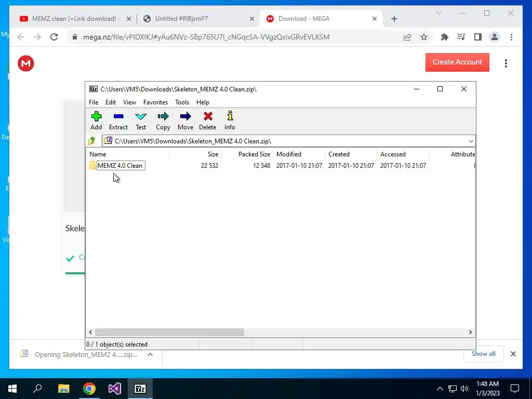Open Chrome media controls icon
Viewport: 532px width, 399px height.
pyautogui.click(x=461, y=37)
